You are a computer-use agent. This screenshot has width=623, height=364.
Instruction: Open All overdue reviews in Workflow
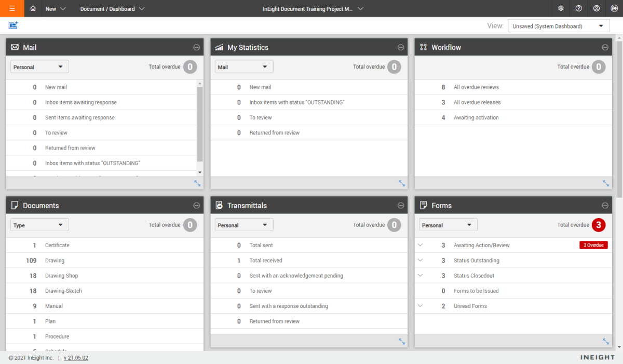click(513, 87)
